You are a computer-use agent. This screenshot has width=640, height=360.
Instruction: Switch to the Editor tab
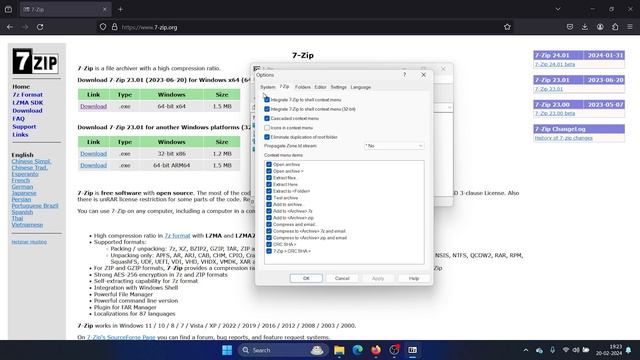[320, 87]
